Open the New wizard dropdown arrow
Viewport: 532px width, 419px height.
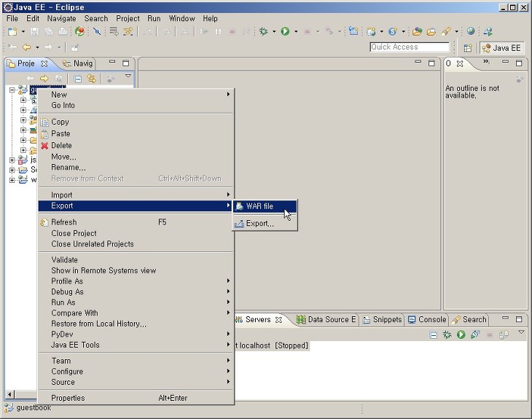pos(23,31)
